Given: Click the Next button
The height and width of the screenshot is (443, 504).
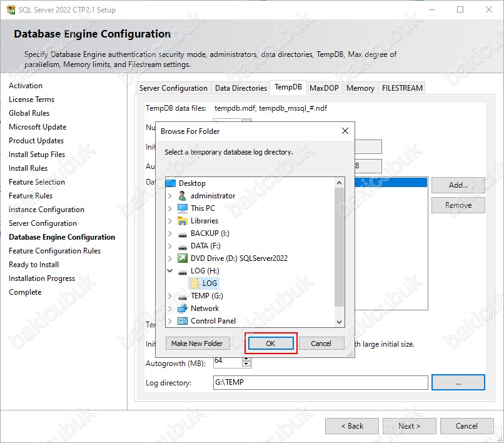Looking at the screenshot, I should (x=409, y=426).
